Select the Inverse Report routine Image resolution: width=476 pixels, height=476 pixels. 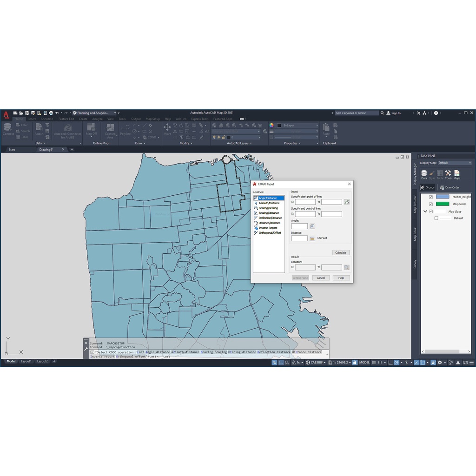click(x=268, y=228)
